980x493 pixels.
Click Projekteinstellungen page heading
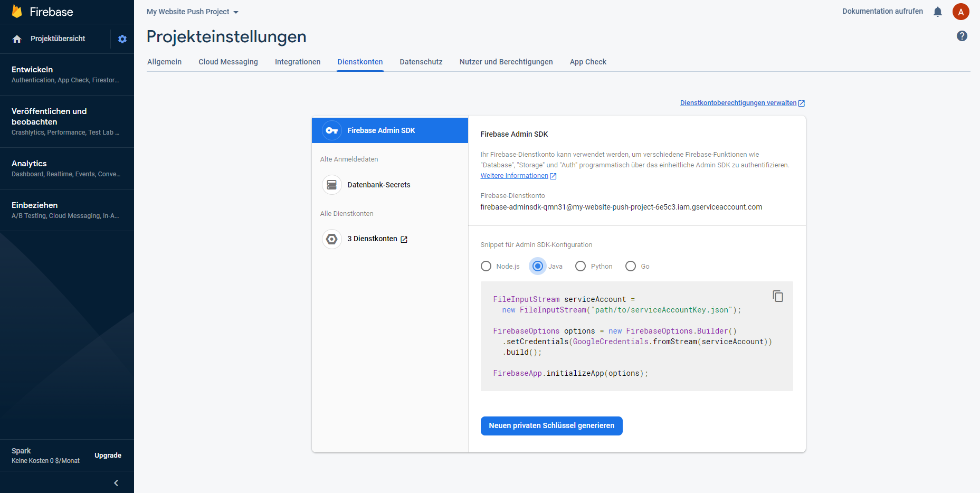click(226, 36)
